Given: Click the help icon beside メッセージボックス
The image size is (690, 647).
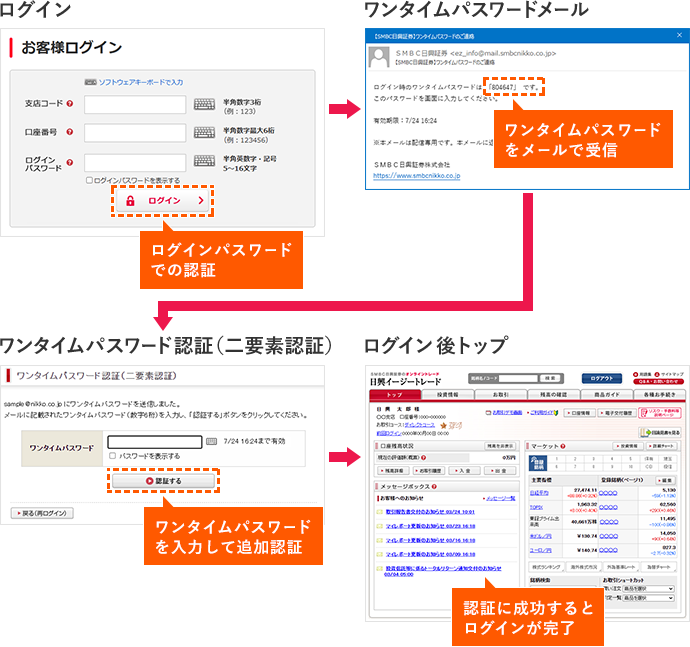Looking at the screenshot, I should (x=434, y=487).
